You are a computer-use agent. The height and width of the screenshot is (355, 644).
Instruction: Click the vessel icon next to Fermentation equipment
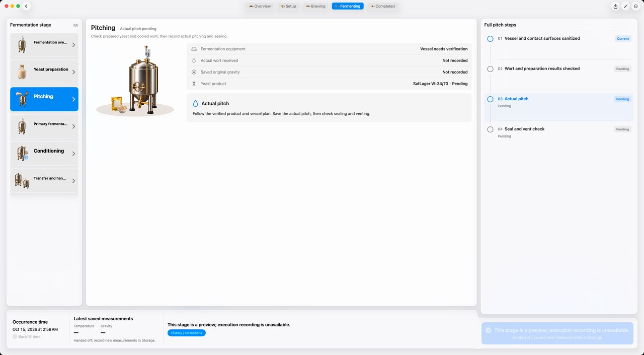click(x=194, y=49)
